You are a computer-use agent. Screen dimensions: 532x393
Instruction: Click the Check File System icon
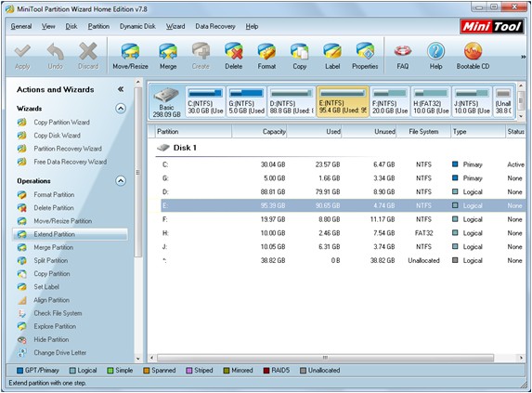point(22,314)
